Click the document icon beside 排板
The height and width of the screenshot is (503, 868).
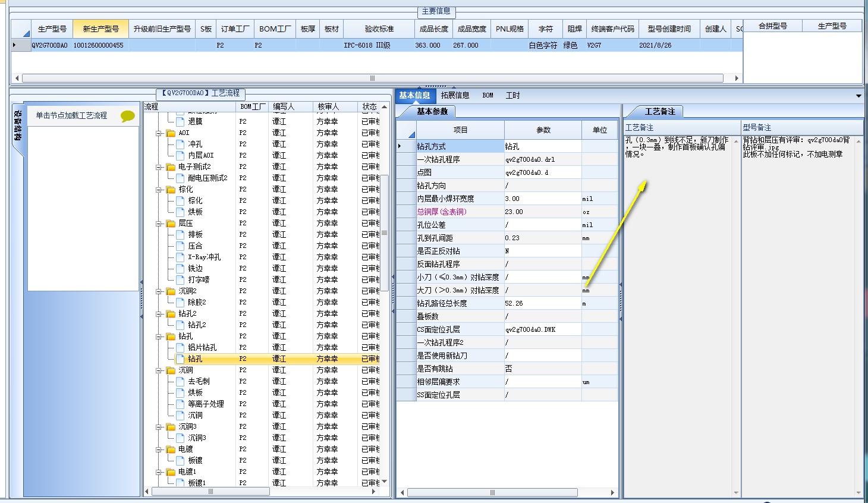coord(181,234)
